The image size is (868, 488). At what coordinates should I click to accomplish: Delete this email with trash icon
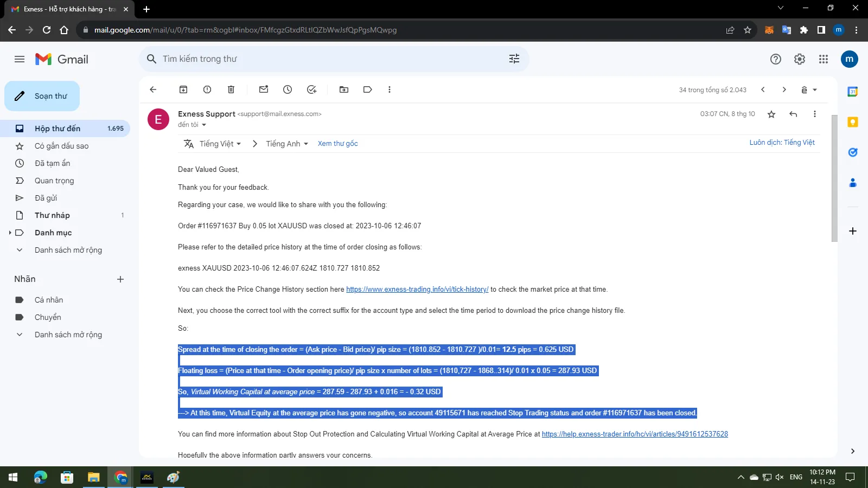[231, 89]
